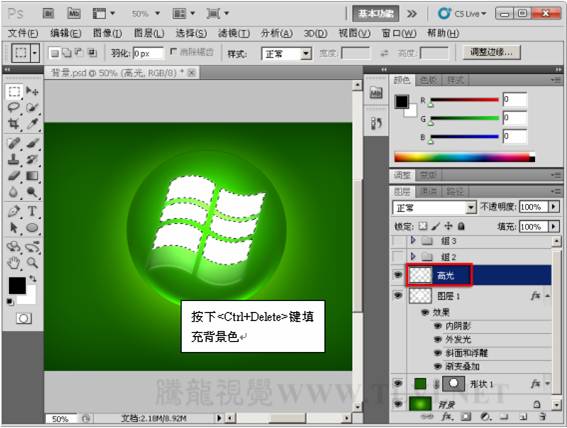The image size is (567, 428).
Task: Toggle Quick Mask mode
Action: pos(24,318)
